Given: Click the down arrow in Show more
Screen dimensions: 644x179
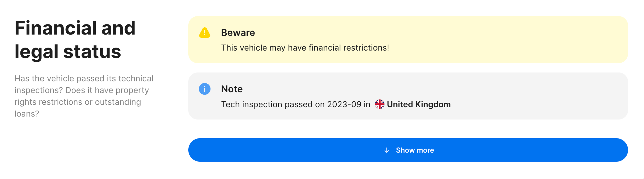Looking at the screenshot, I should point(387,150).
